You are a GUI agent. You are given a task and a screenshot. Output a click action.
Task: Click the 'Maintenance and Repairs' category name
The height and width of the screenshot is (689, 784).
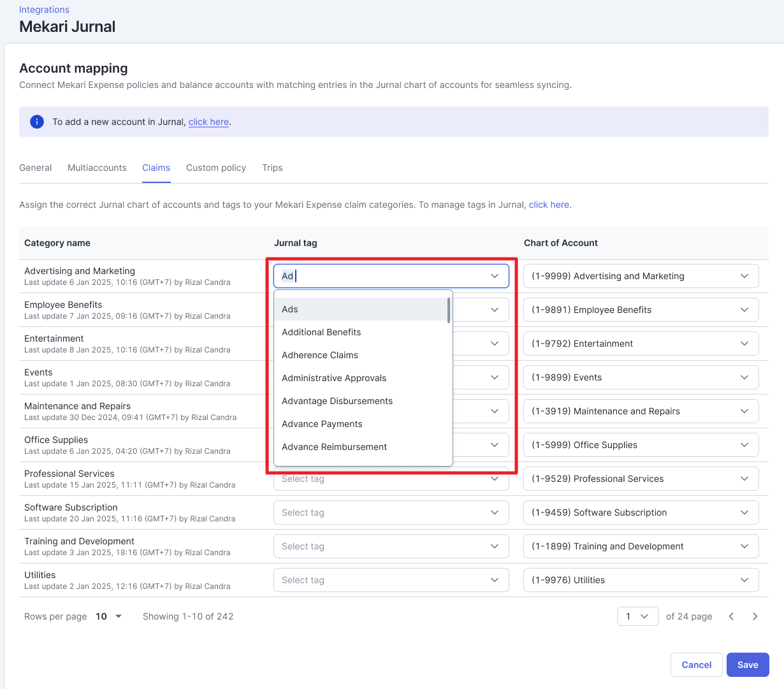tap(78, 406)
